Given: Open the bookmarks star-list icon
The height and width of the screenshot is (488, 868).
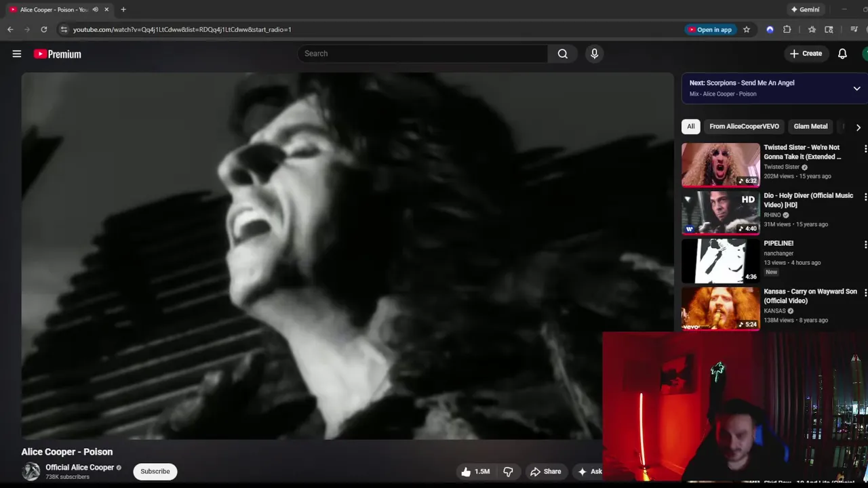Looking at the screenshot, I should (812, 30).
